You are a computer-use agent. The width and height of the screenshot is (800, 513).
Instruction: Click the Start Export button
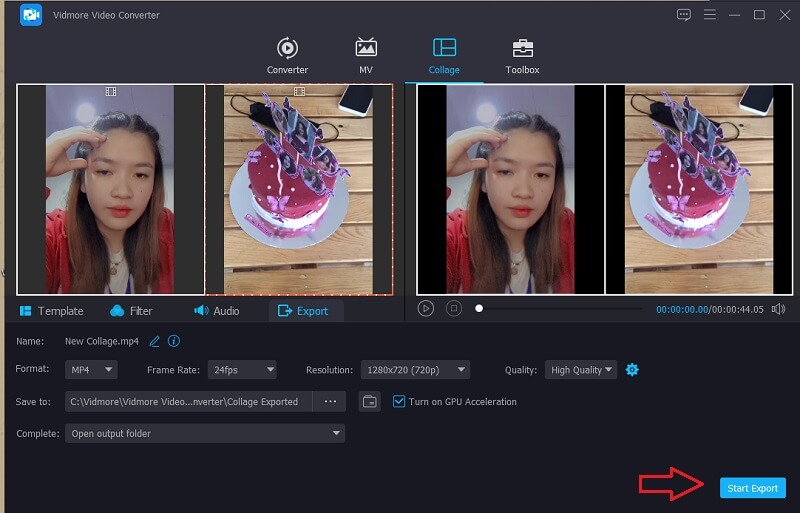click(752, 488)
